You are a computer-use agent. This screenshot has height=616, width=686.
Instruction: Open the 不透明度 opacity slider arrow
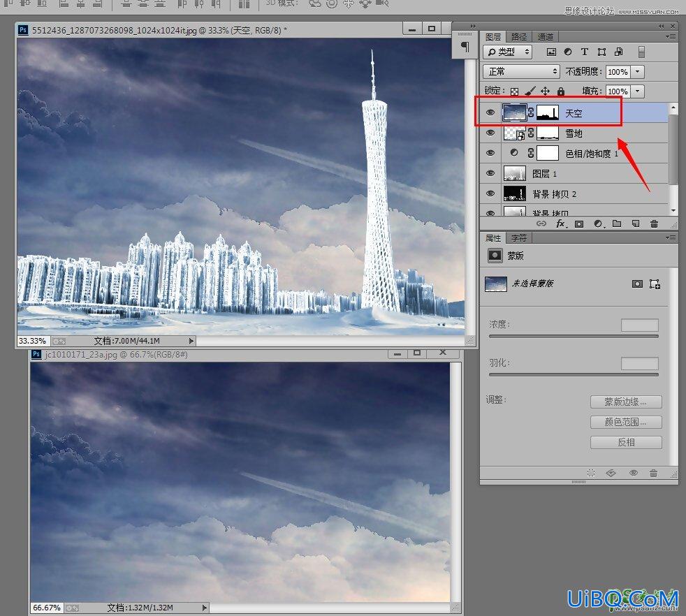click(x=637, y=71)
